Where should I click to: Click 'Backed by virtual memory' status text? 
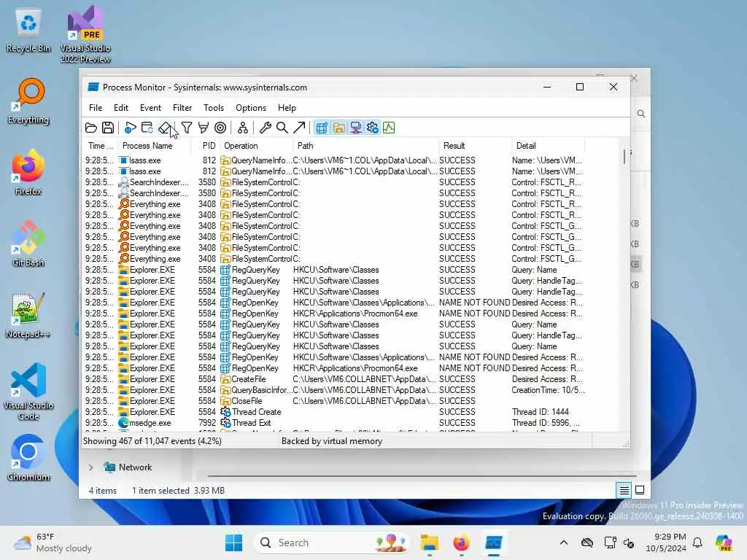point(332,441)
